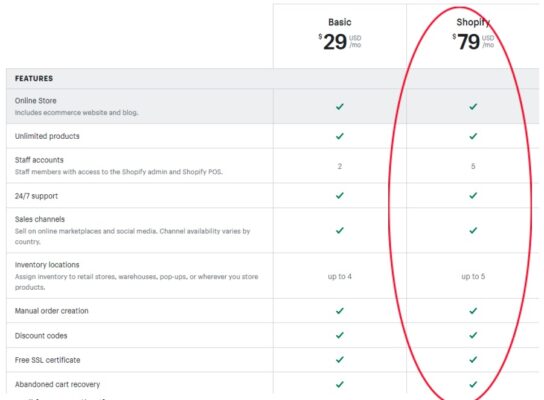The image size is (544, 400).
Task: Click the Shopify plan Online Store checkmark
Action: tap(473, 107)
